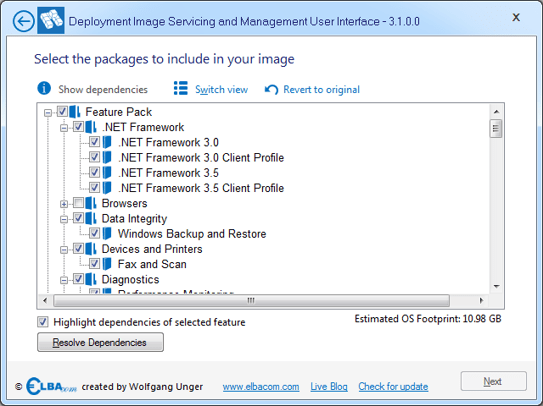Click the Estimated OS Footprint 10.98 GB text

pyautogui.click(x=428, y=319)
